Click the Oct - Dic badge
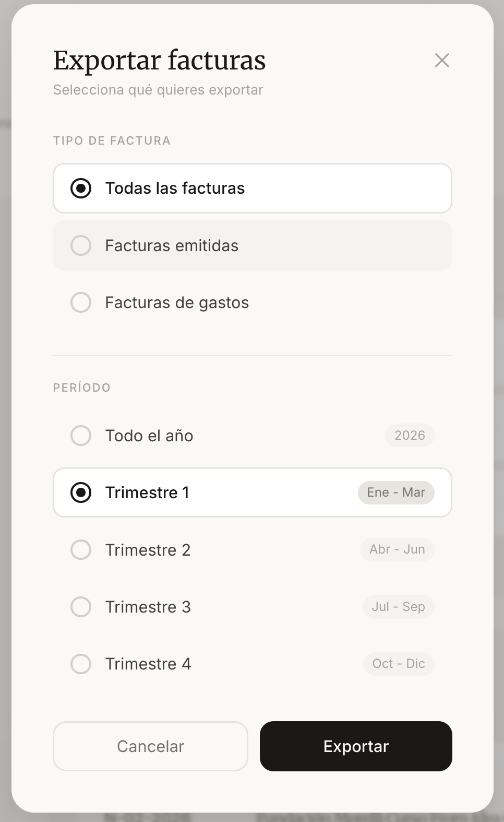 [399, 664]
